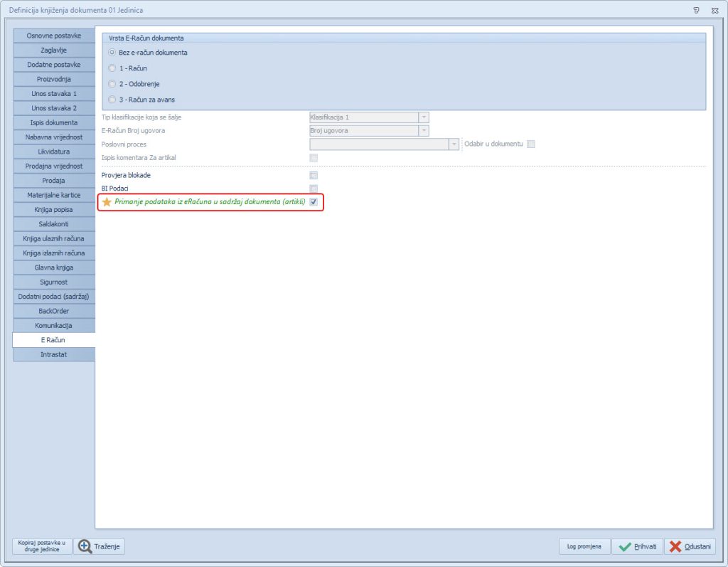
Task: Choose '2 - Odobrenje' document type
Action: coord(112,84)
